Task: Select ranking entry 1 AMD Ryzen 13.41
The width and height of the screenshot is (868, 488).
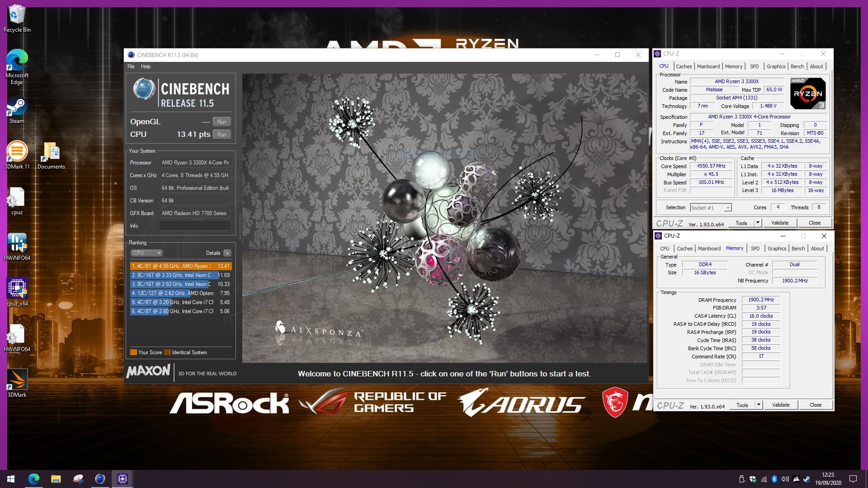Action: 181,266
